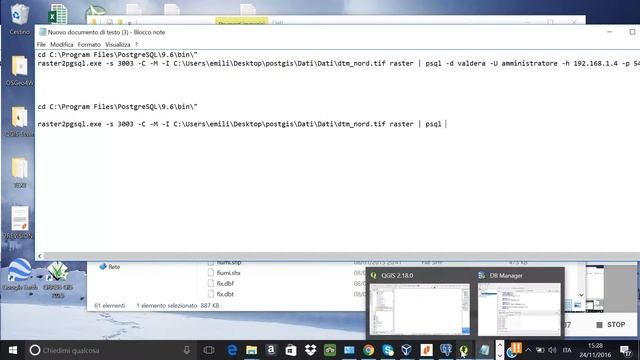Open the ? help menu

(137, 44)
